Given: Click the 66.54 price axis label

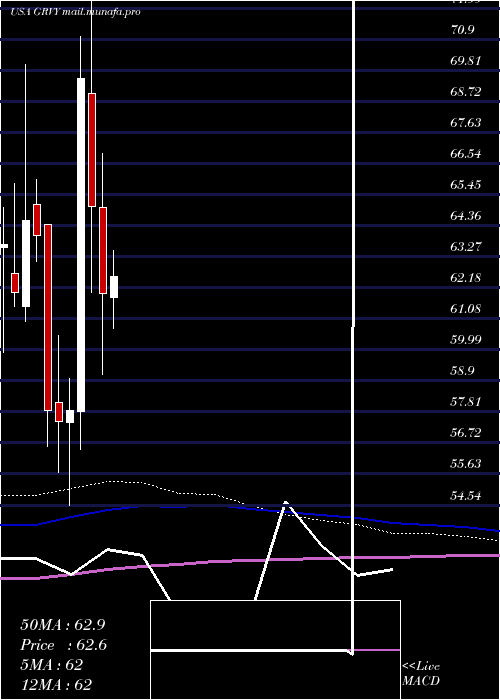Looking at the screenshot, I should pyautogui.click(x=466, y=154).
